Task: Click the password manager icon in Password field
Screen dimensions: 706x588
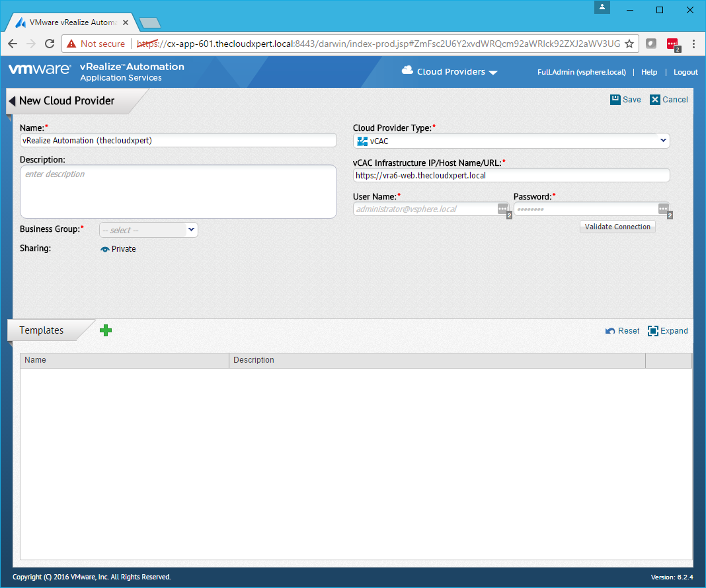Action: point(664,209)
